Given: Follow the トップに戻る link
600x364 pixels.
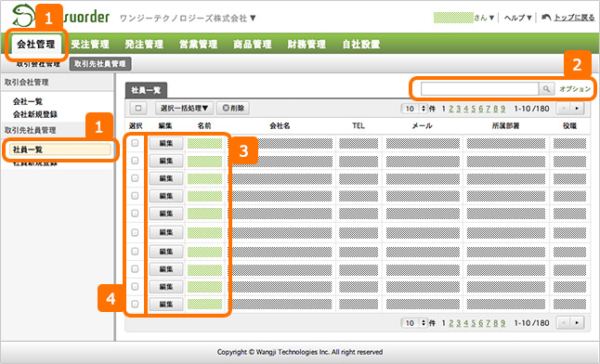Looking at the screenshot, I should point(574,18).
